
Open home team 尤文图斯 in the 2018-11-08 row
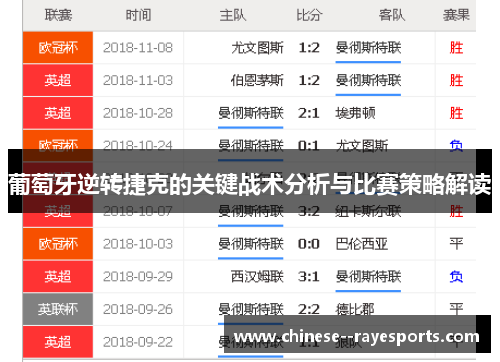(257, 48)
